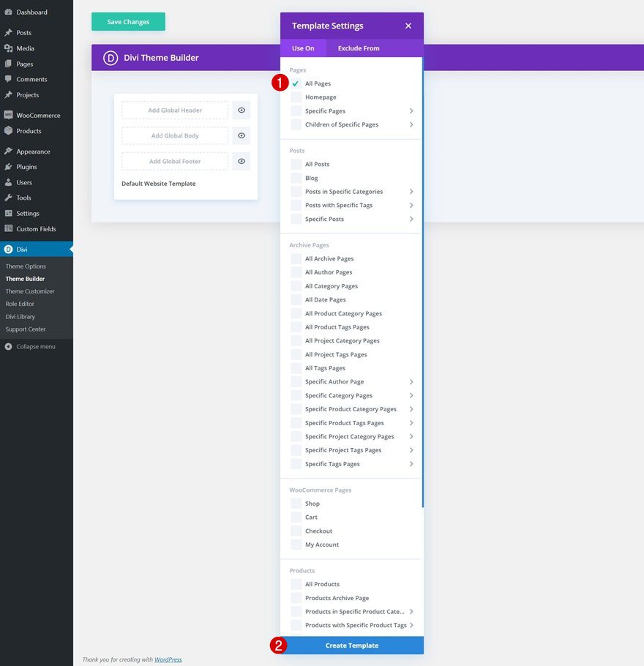The width and height of the screenshot is (644, 666).
Task: Click the Save Changes button
Action: (128, 22)
